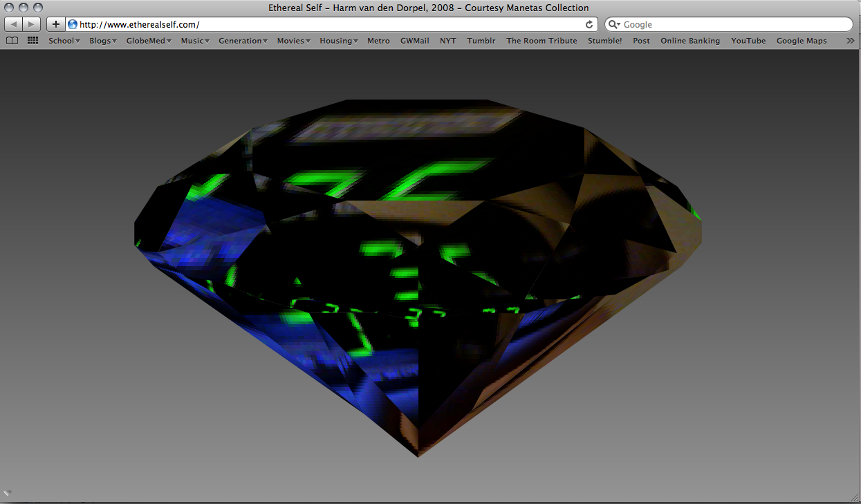
Task: Open the Music bookmarks dropdown
Action: [194, 41]
